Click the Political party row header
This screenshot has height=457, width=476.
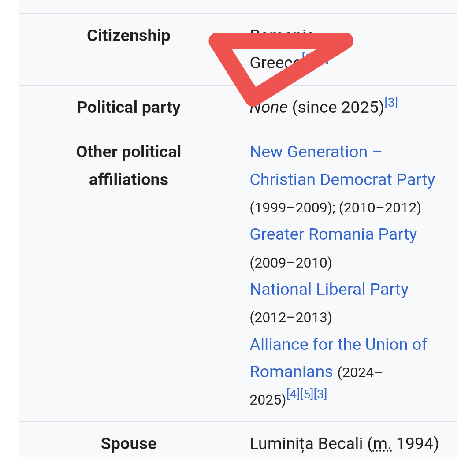(129, 108)
